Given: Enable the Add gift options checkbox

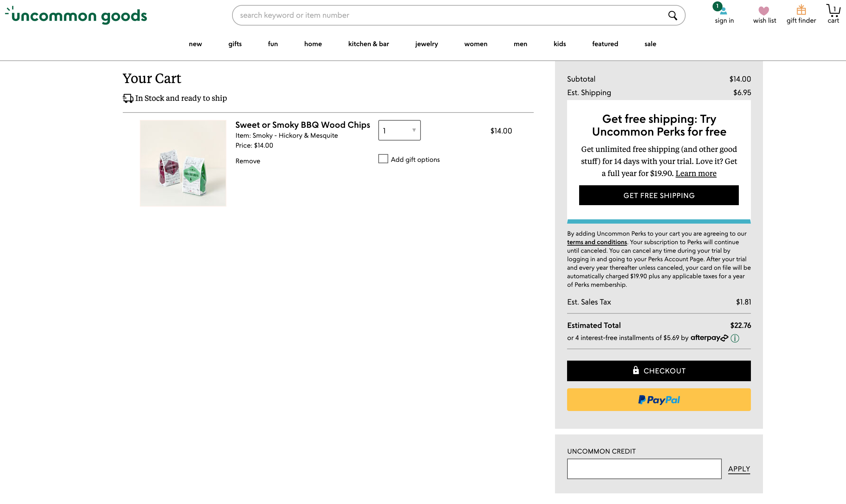Looking at the screenshot, I should point(383,159).
